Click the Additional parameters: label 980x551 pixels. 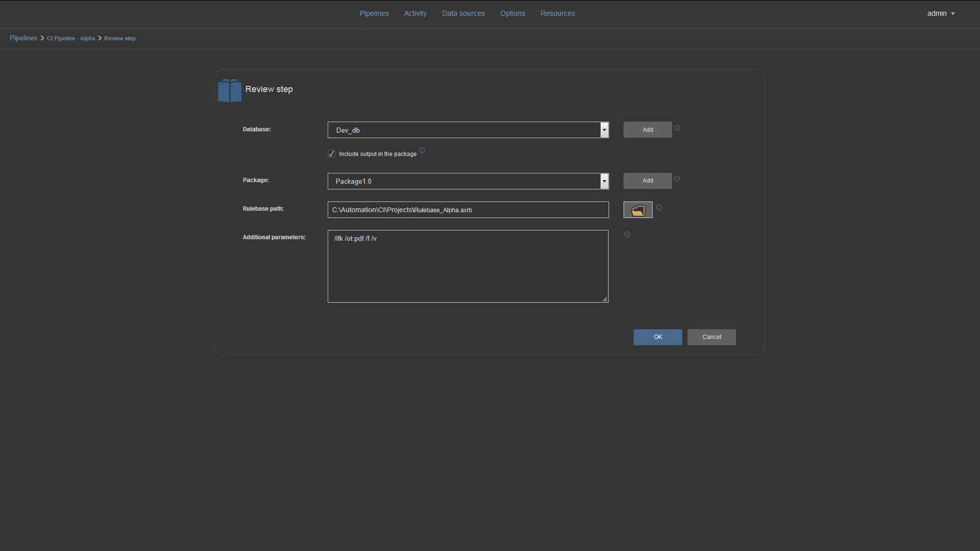[x=274, y=237]
